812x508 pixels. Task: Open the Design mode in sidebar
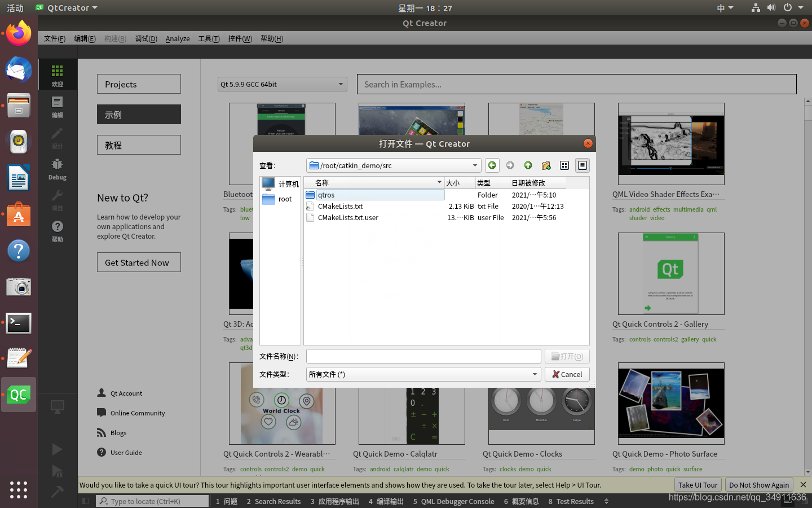[x=58, y=137]
